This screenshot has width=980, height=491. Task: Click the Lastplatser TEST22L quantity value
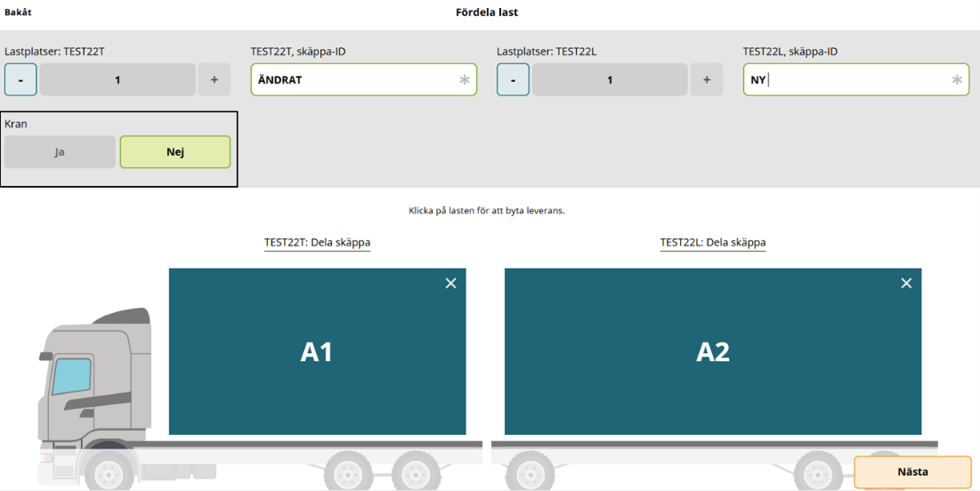point(609,80)
